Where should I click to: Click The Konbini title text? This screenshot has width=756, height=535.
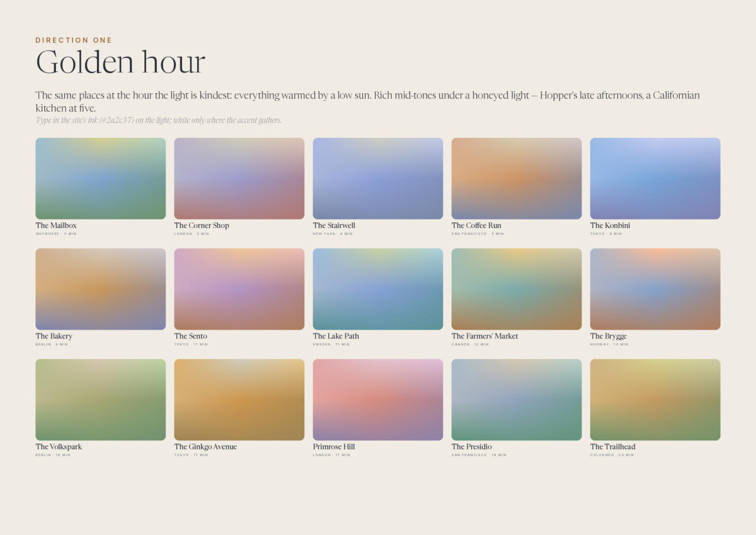(x=610, y=226)
